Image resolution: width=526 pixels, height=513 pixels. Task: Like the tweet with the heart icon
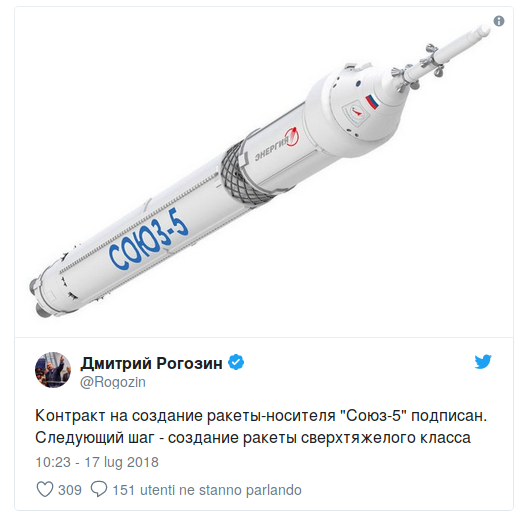45,490
